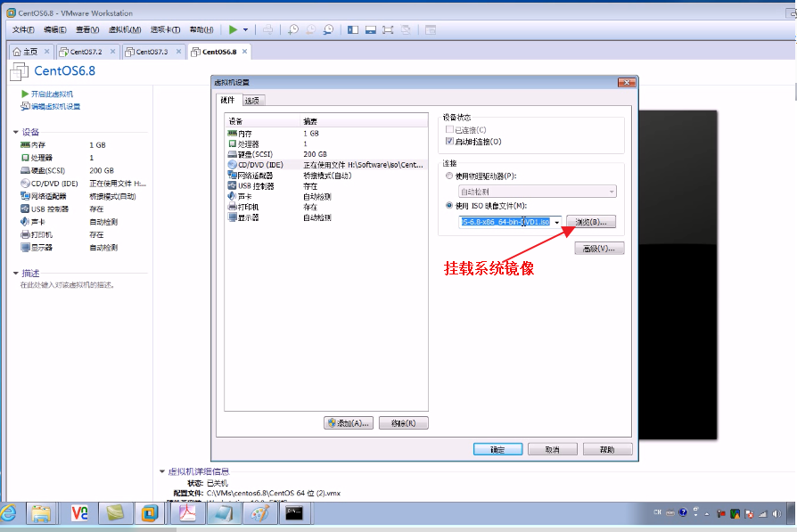This screenshot has width=797, height=532.
Task: Open the 查看 menu
Action: pyautogui.click(x=87, y=30)
